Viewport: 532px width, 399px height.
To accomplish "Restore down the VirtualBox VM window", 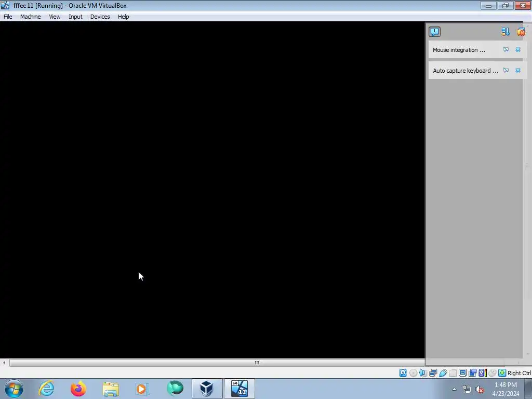I will [x=506, y=5].
